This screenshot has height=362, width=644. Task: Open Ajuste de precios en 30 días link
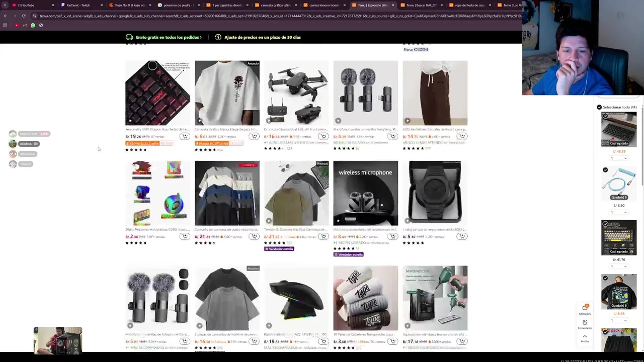(x=258, y=37)
